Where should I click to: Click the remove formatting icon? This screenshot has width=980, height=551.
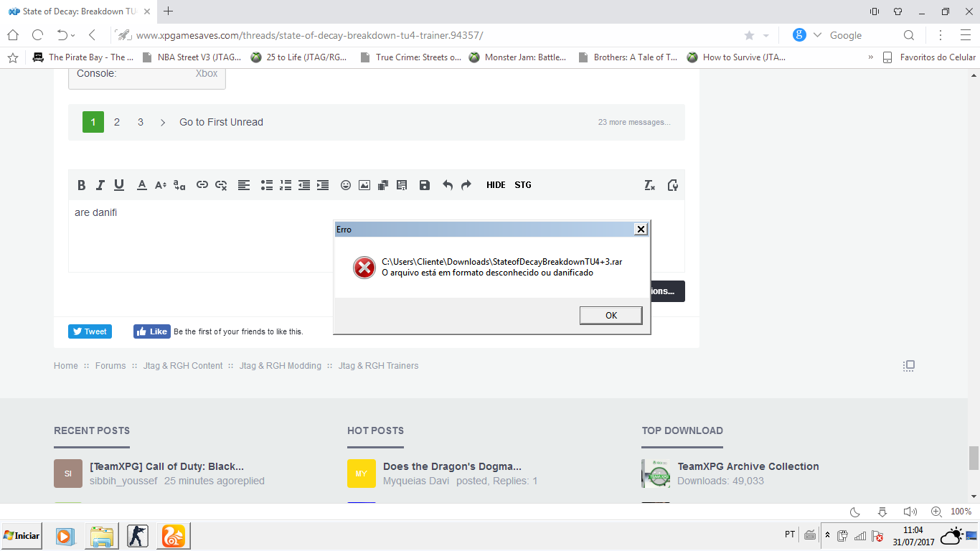pyautogui.click(x=649, y=185)
